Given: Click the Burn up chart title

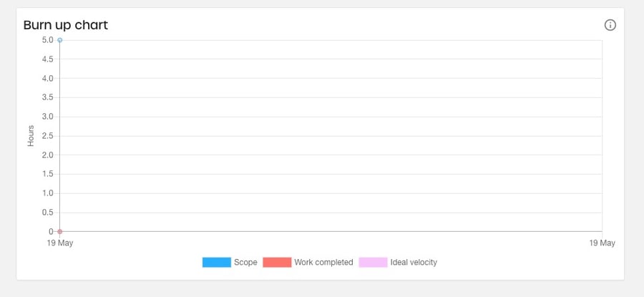Looking at the screenshot, I should [66, 25].
